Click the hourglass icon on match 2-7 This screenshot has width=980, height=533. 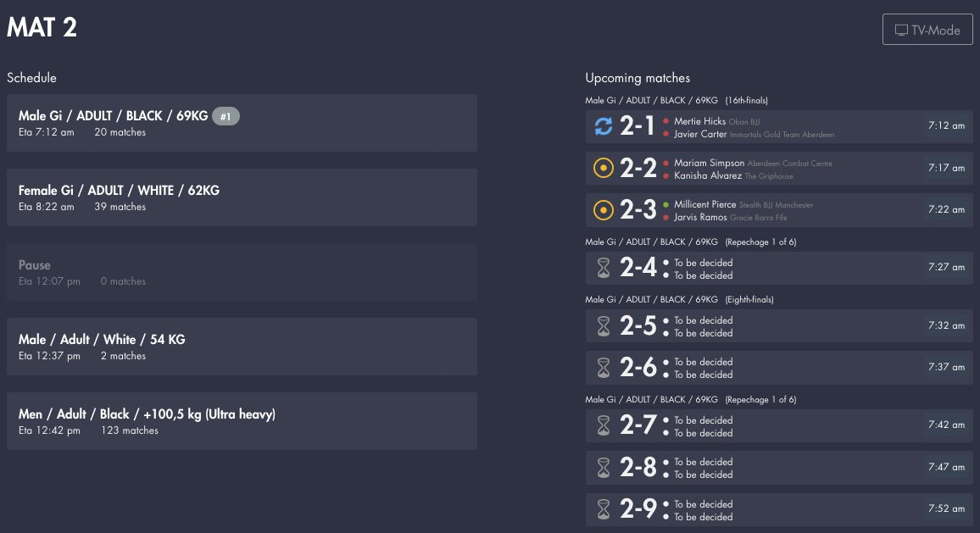coord(603,425)
